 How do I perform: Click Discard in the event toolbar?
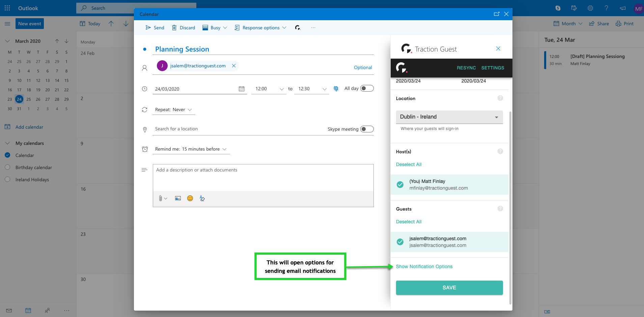click(x=184, y=28)
